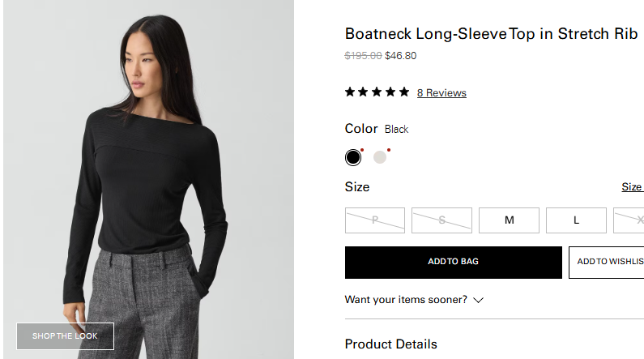Pick the crossed-out size S option
Viewport: 644px width, 359px height.
pos(441,220)
